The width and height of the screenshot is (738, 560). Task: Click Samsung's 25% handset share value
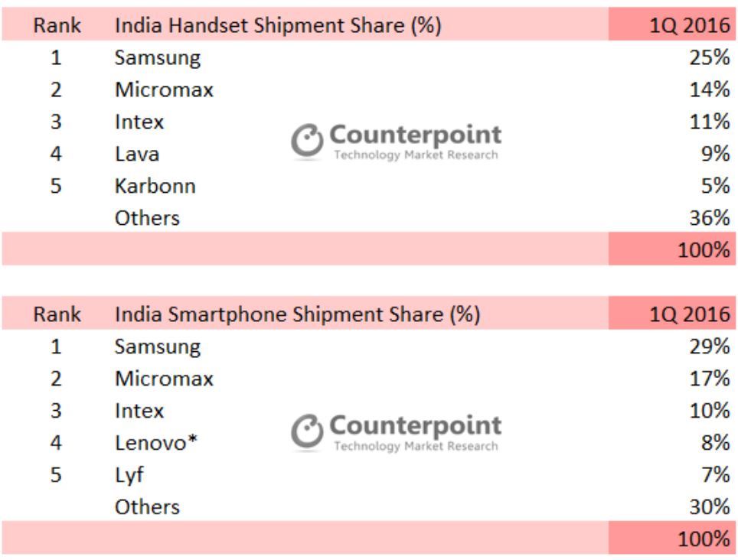tap(710, 57)
